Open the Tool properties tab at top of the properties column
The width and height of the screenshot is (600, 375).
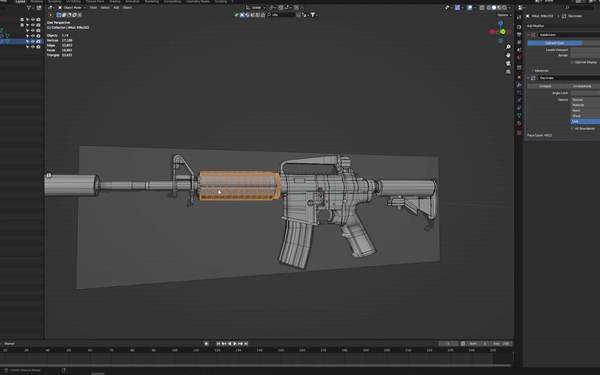[x=519, y=17]
